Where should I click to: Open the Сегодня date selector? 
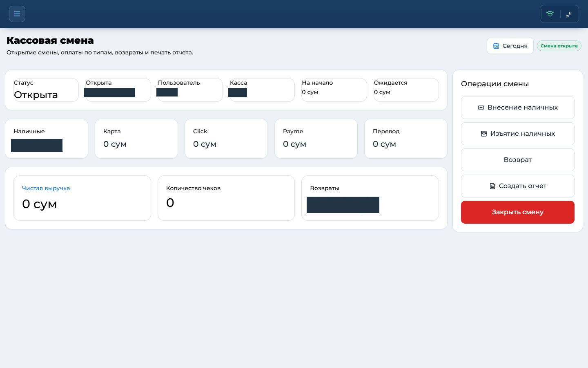point(510,46)
